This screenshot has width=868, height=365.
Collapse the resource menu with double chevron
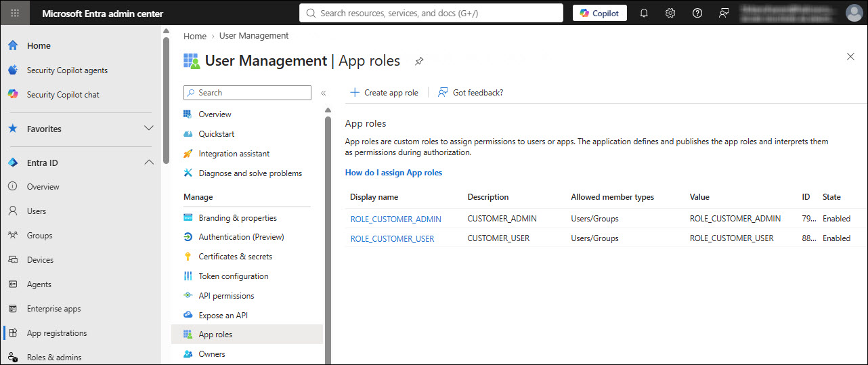(324, 93)
